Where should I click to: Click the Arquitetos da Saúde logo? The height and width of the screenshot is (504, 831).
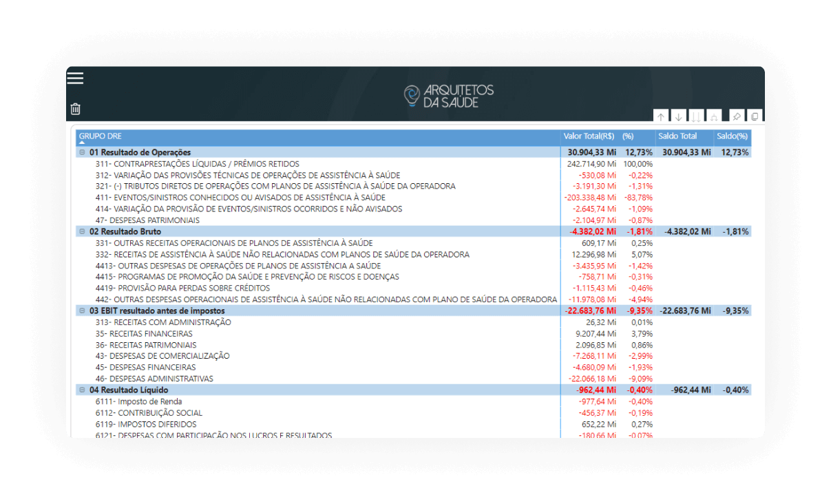449,96
